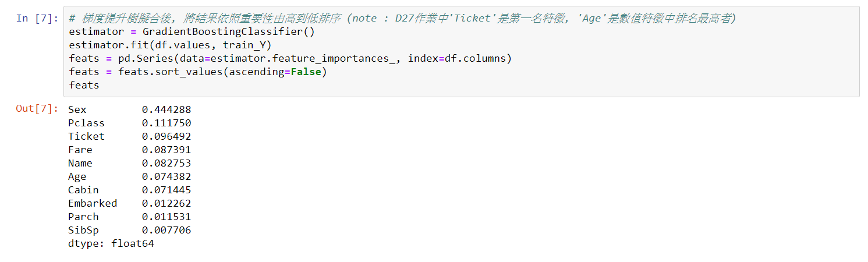Click the Out[7] output prompt

(x=37, y=109)
